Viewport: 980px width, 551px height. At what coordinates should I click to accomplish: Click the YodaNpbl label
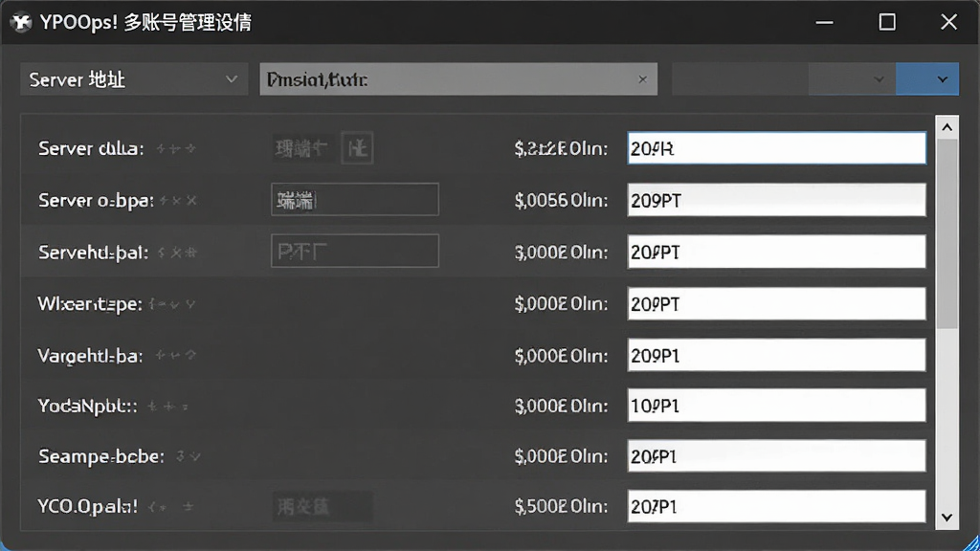click(x=87, y=406)
